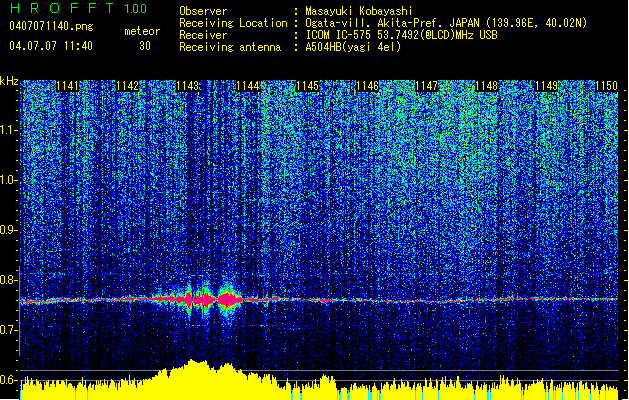
Task: Click the Observer label
Action: 203,11
